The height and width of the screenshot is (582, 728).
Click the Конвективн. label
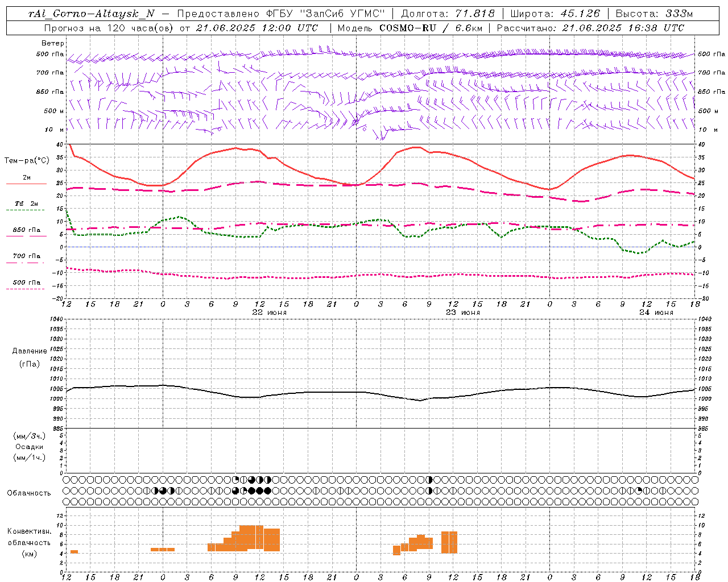(x=30, y=531)
